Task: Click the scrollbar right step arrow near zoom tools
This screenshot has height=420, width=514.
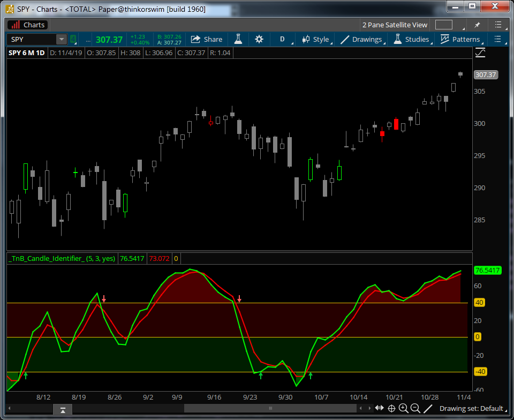Action: [x=369, y=409]
